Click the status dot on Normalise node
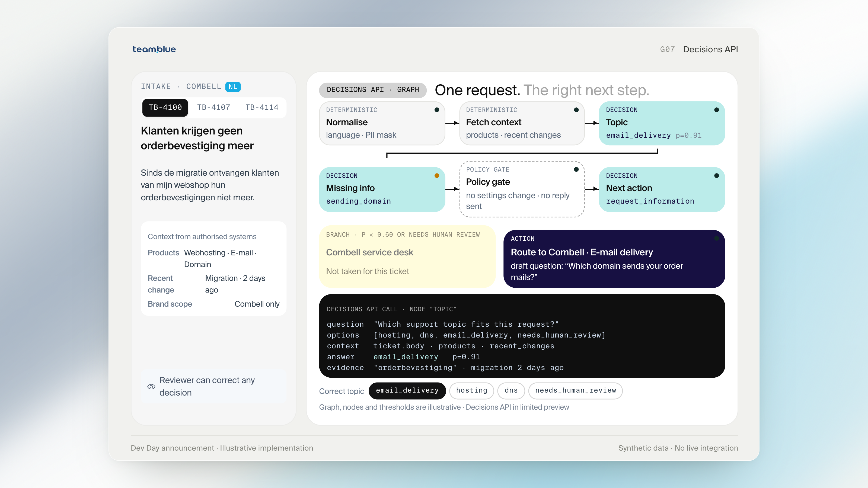This screenshot has height=488, width=868. [x=437, y=110]
